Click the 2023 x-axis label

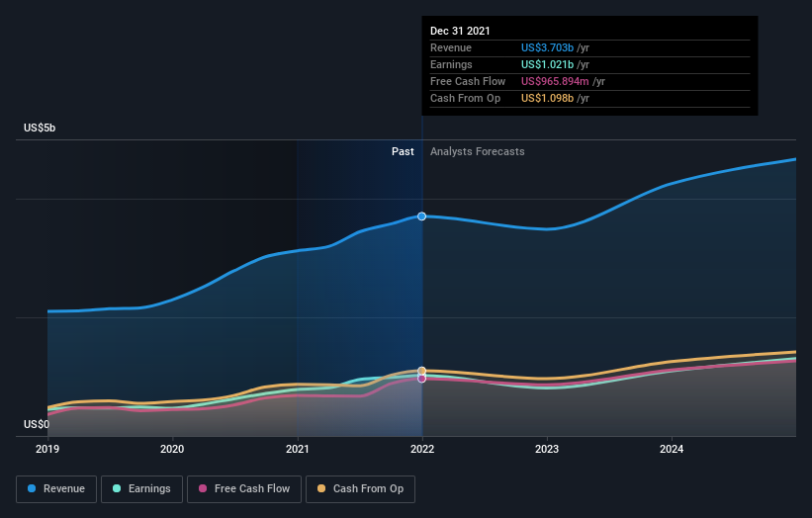click(547, 449)
